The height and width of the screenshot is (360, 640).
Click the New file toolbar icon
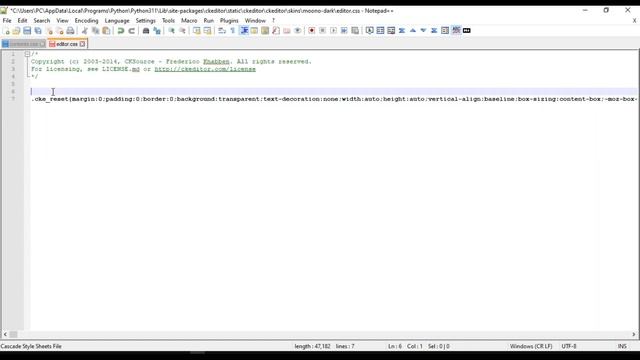pos(6,31)
